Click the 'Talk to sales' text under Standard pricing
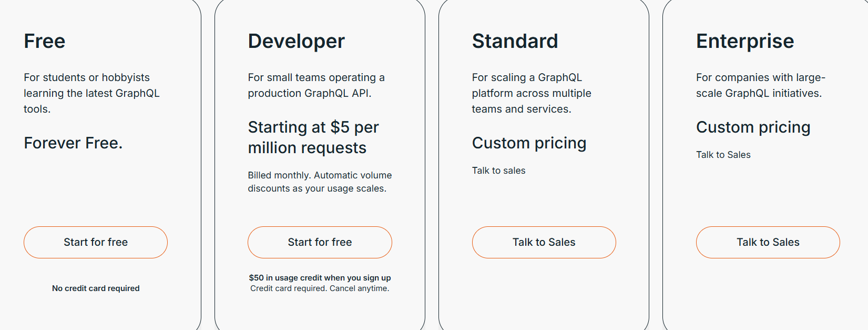Viewport: 868px width, 330px height. pos(498,170)
